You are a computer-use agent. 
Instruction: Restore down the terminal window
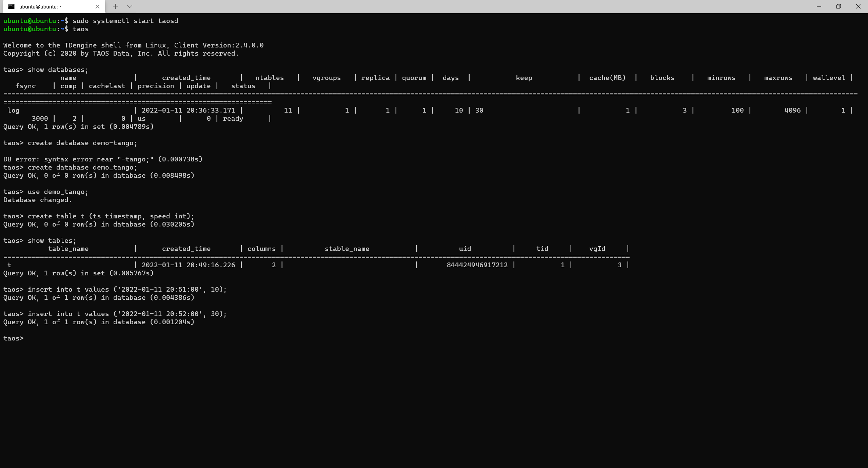click(x=839, y=6)
